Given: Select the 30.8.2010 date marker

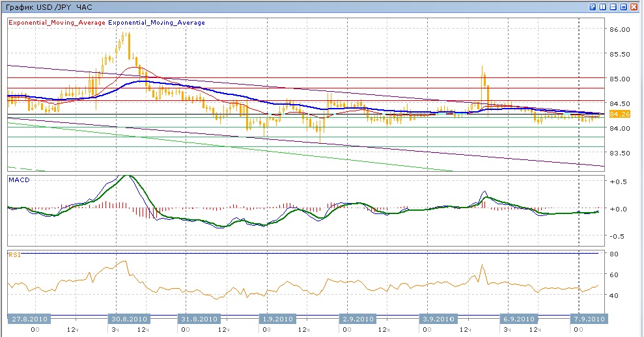Looking at the screenshot, I should click(x=129, y=319).
